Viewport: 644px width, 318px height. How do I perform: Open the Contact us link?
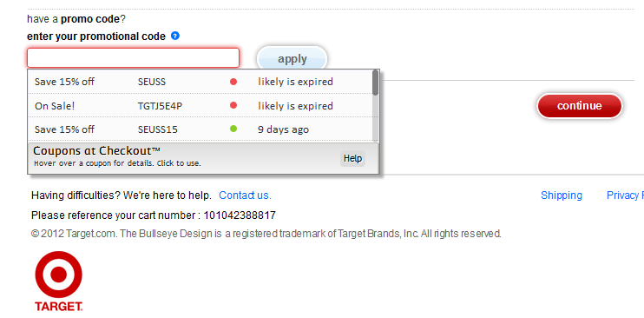(246, 195)
